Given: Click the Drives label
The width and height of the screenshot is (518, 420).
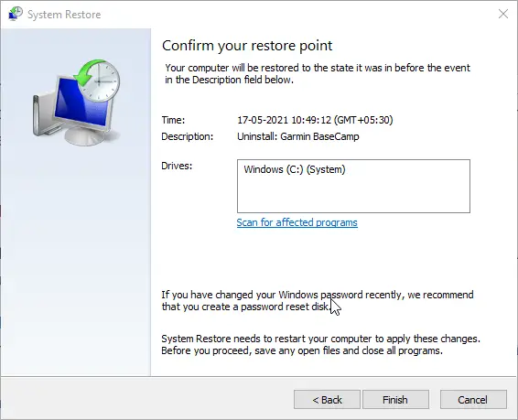Looking at the screenshot, I should click(177, 166).
